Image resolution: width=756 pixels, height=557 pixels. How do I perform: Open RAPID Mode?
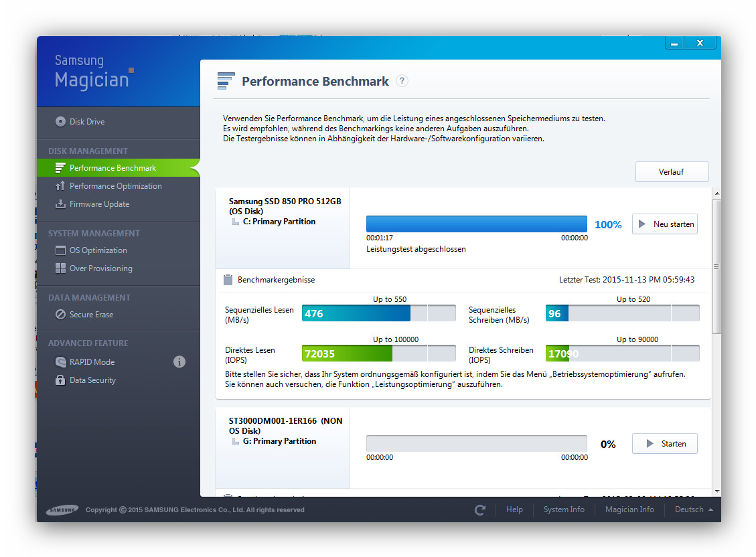(92, 362)
